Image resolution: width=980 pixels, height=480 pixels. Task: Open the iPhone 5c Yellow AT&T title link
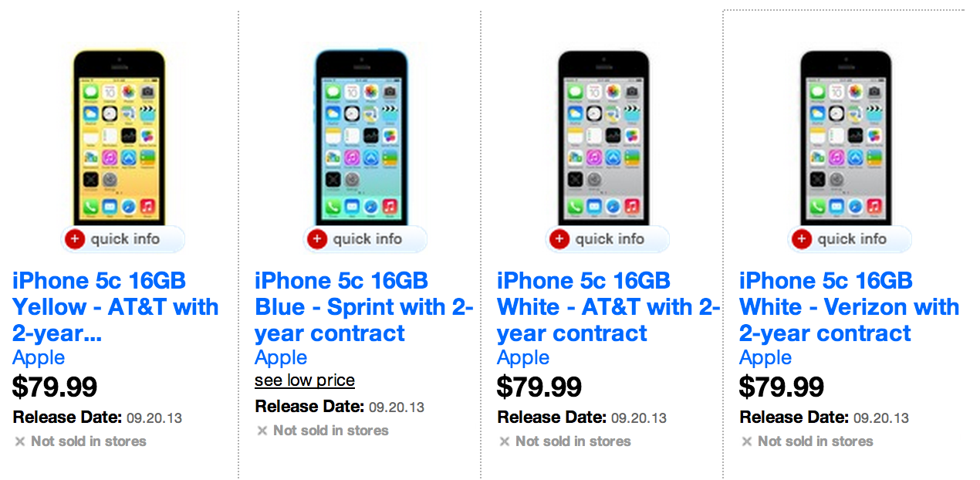116,307
